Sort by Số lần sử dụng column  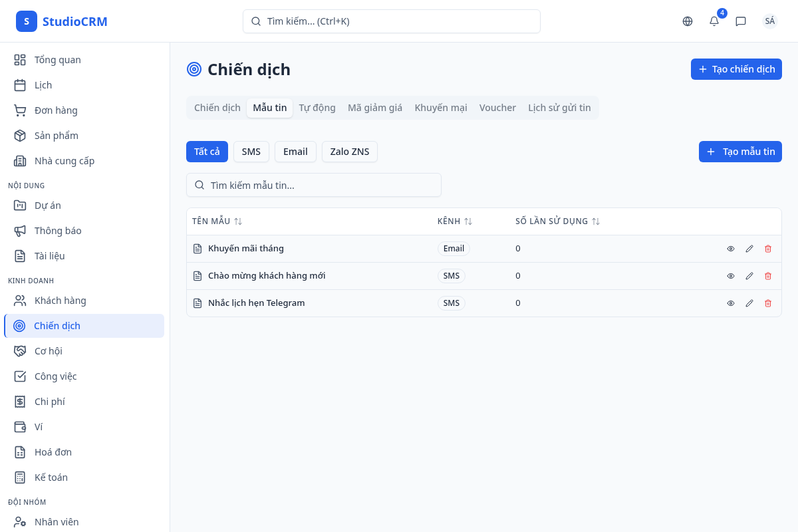click(596, 221)
